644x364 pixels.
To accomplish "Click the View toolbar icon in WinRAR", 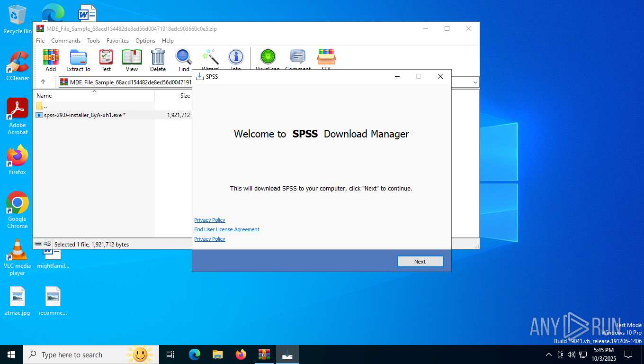I will pyautogui.click(x=132, y=60).
